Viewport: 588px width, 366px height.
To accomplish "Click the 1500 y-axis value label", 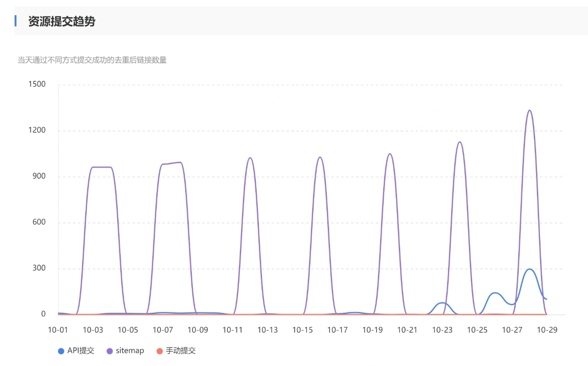I will tap(37, 84).
